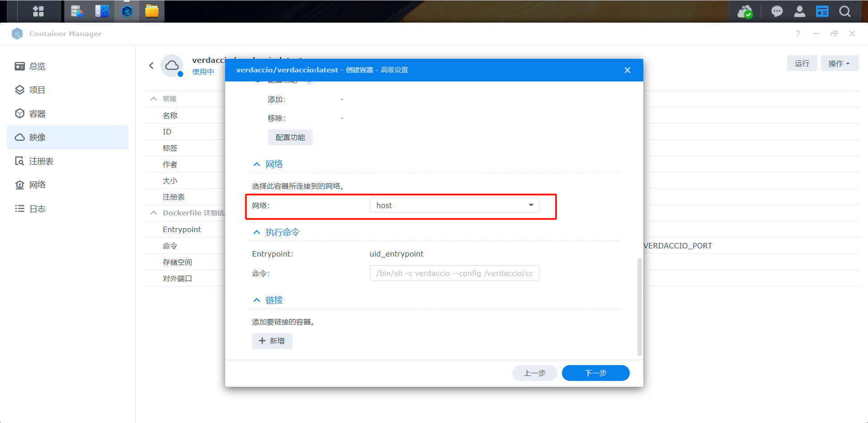Select the 网络 (Network) section in sidebar
The width and height of the screenshot is (868, 423).
point(38,185)
